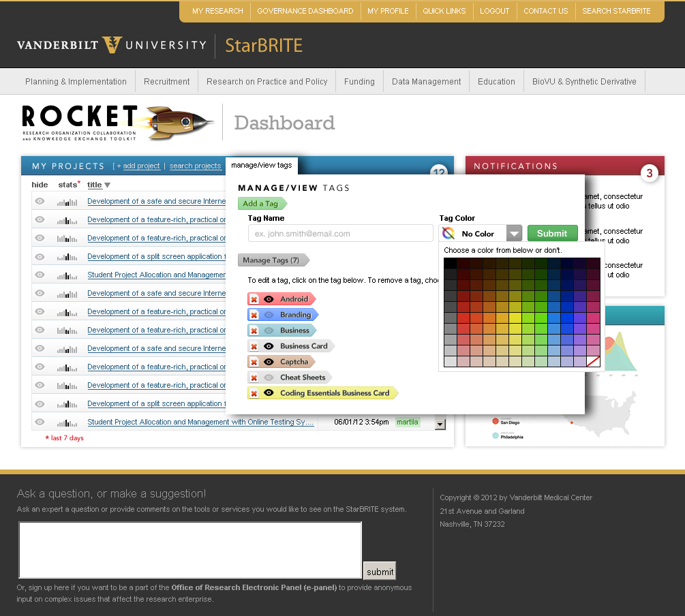Delete the Branding tag with its X icon

pyautogui.click(x=254, y=315)
